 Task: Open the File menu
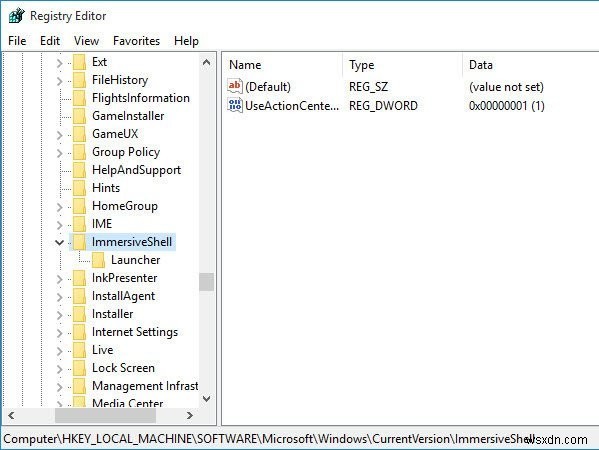[x=17, y=40]
